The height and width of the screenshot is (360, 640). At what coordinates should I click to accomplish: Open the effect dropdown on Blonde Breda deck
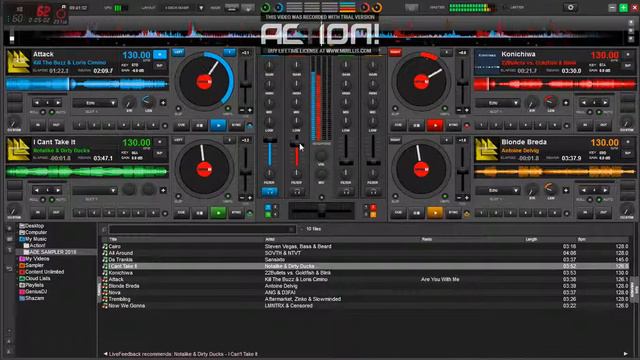pyautogui.click(x=498, y=190)
